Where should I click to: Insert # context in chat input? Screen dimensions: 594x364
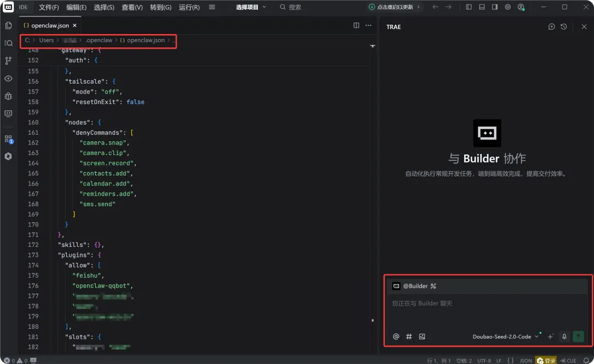(409, 337)
